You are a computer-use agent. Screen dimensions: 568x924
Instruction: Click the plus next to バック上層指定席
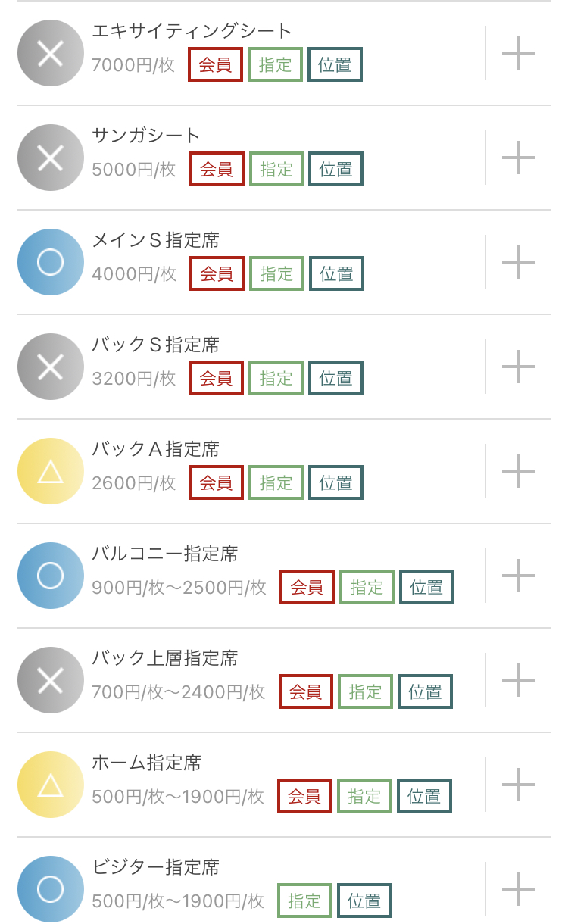519,680
